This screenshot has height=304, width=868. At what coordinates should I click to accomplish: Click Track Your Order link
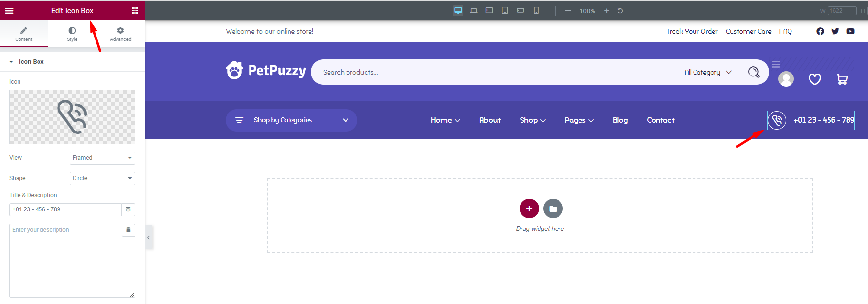click(692, 31)
